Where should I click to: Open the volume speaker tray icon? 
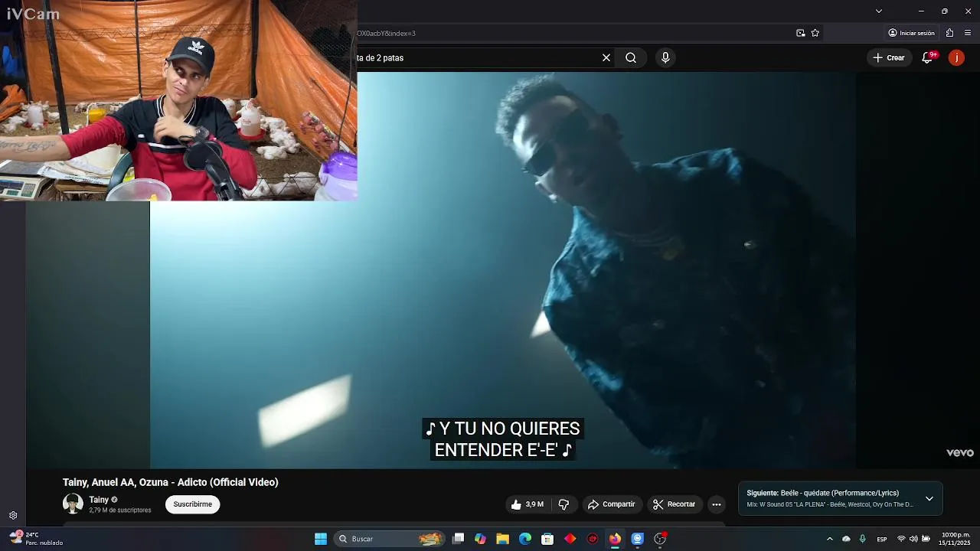pos(913,539)
